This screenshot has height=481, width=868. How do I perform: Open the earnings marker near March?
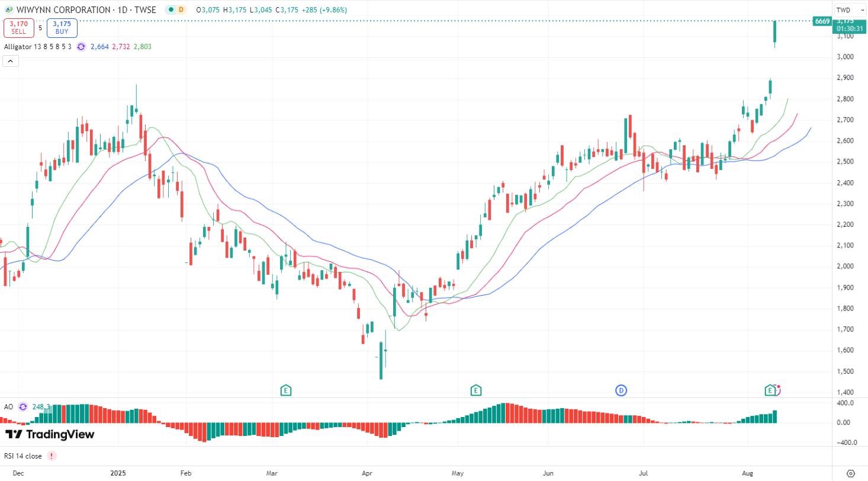[x=286, y=390]
